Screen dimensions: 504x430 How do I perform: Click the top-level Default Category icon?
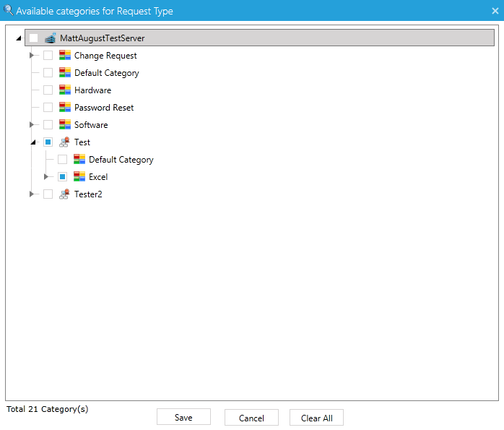65,73
